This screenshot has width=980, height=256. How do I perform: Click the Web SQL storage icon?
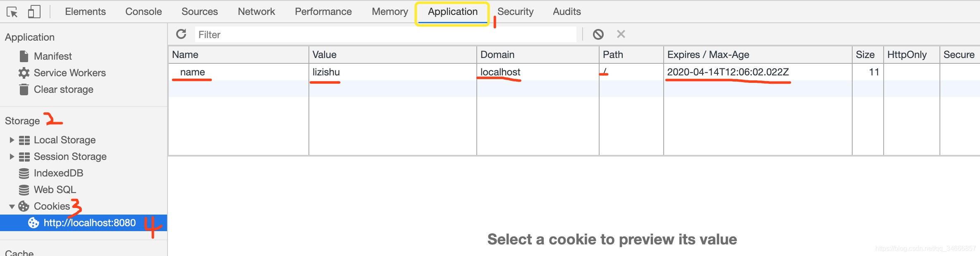24,189
